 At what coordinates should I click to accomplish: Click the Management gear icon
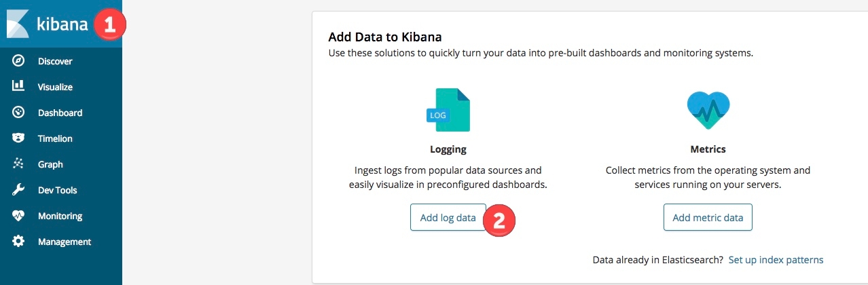18,242
